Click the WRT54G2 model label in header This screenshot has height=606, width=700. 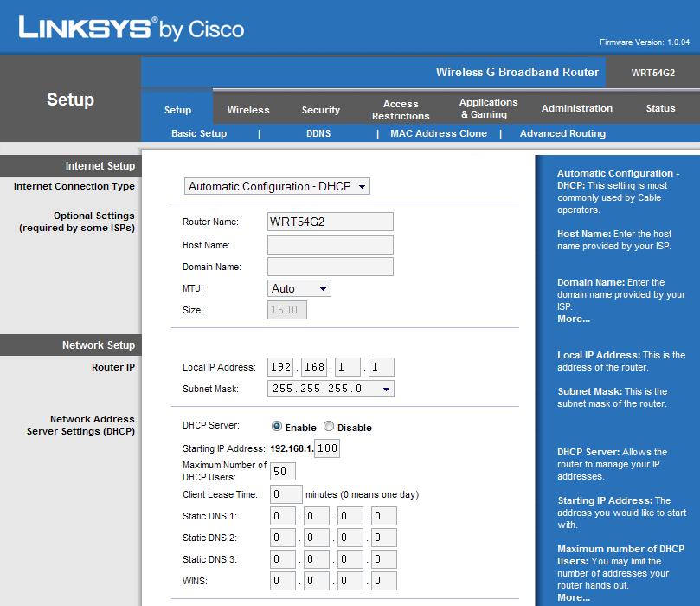[x=652, y=73]
